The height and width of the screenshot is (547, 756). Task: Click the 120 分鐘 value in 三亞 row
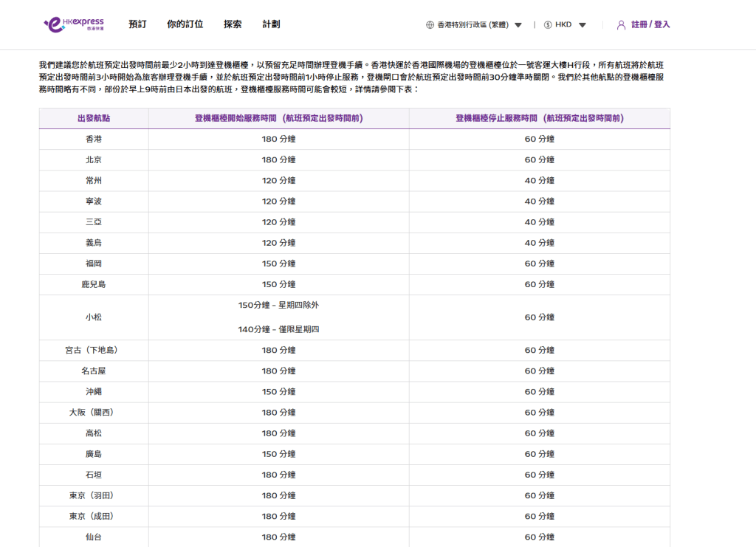278,221
